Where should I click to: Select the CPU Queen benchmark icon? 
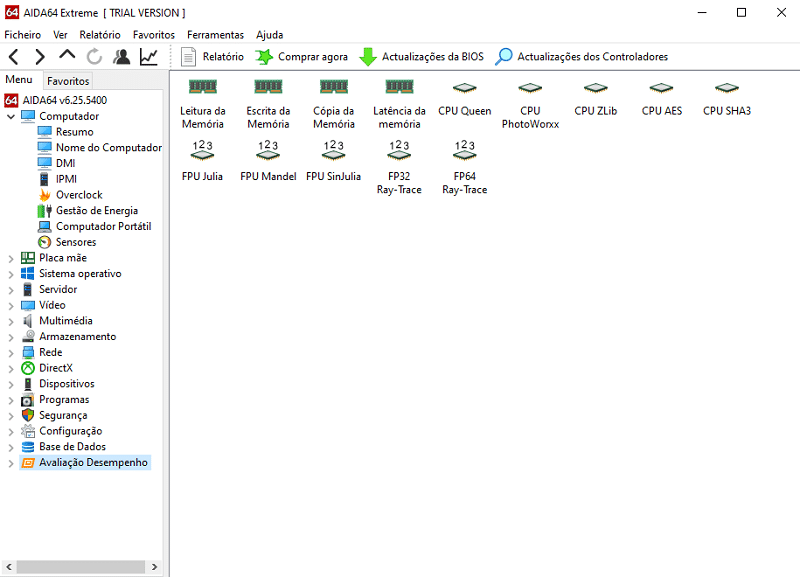464,98
